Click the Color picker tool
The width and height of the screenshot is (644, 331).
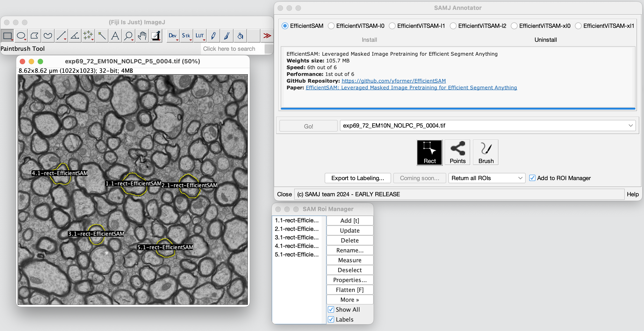click(x=156, y=36)
